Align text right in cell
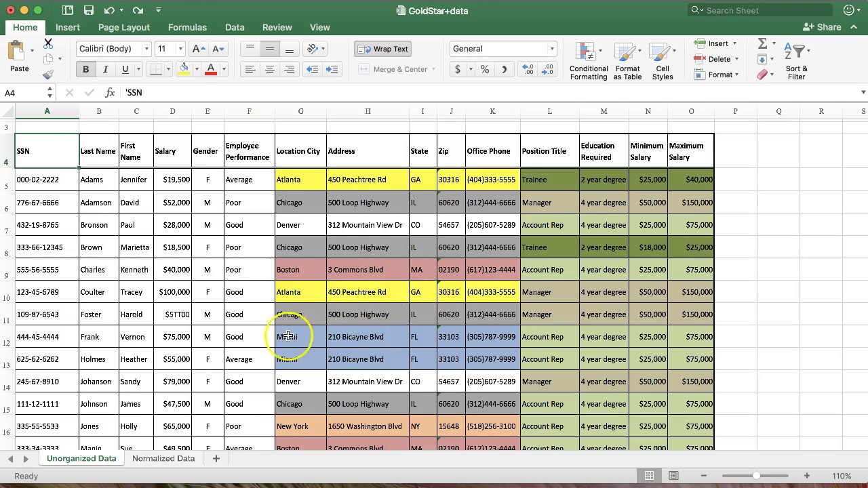 289,69
